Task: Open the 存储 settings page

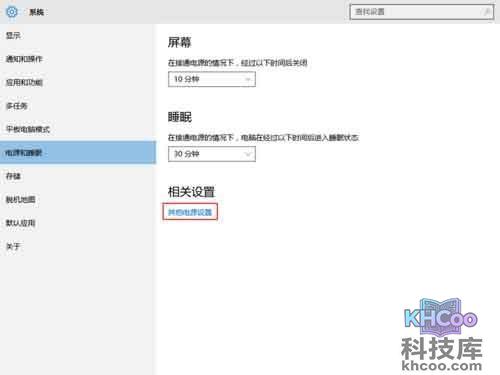Action: [13, 176]
